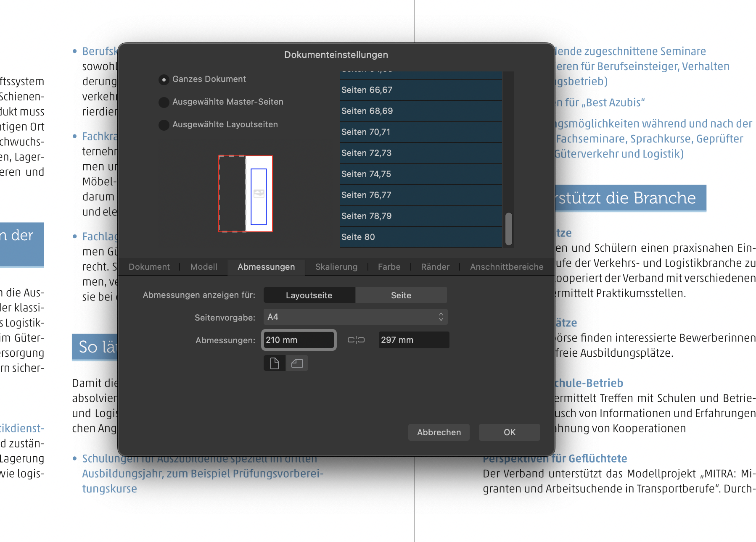The image size is (756, 542).
Task: Open the Seitenvorgabe A4 dropdown
Action: [356, 317]
